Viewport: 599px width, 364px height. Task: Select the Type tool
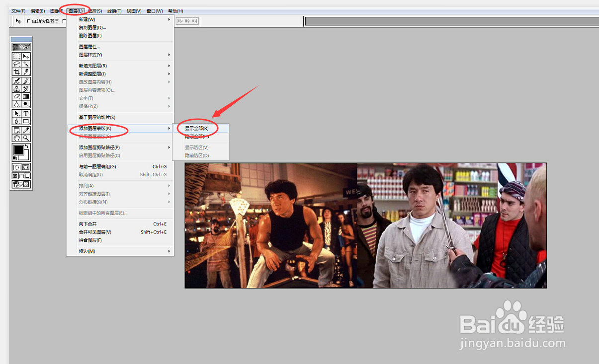click(25, 113)
